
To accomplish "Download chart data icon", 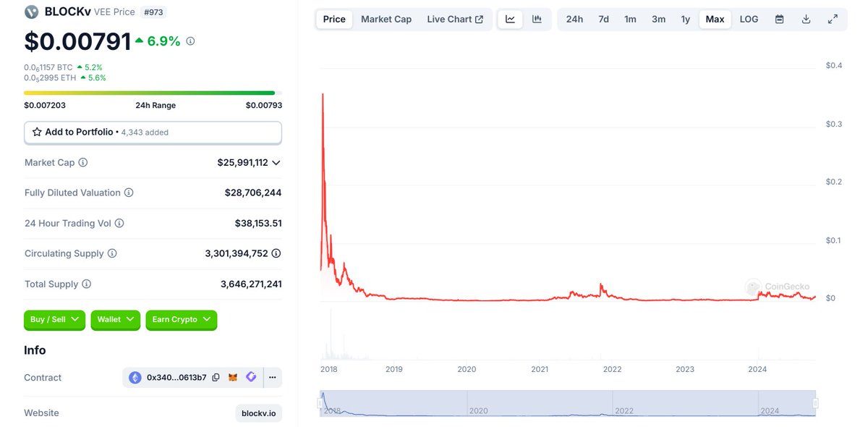I will pos(807,20).
